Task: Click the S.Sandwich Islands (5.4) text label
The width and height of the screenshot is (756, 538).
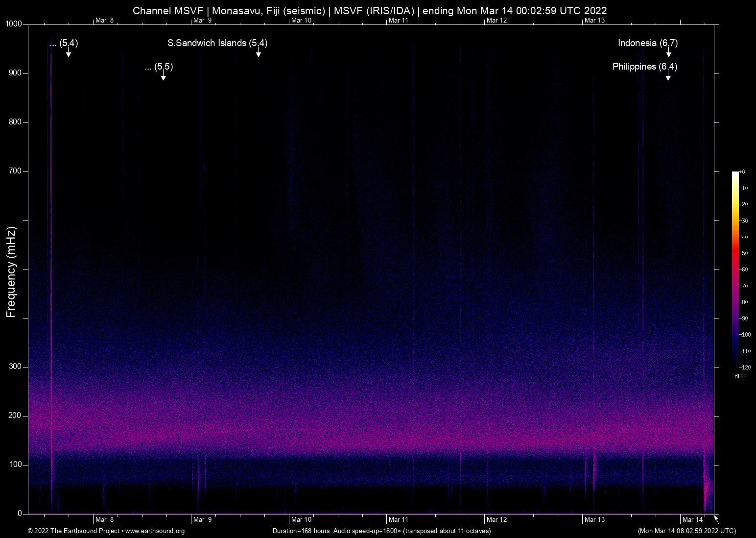Action: click(217, 43)
